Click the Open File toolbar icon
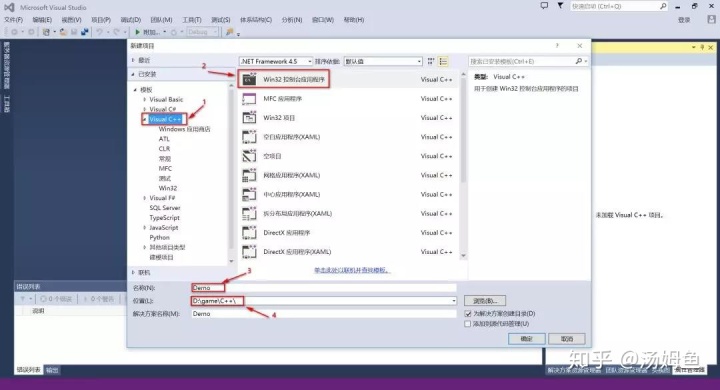The image size is (720, 390). 63,32
